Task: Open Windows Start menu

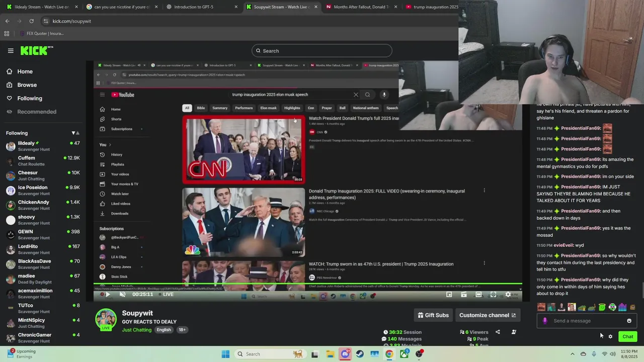Action: pos(225,354)
